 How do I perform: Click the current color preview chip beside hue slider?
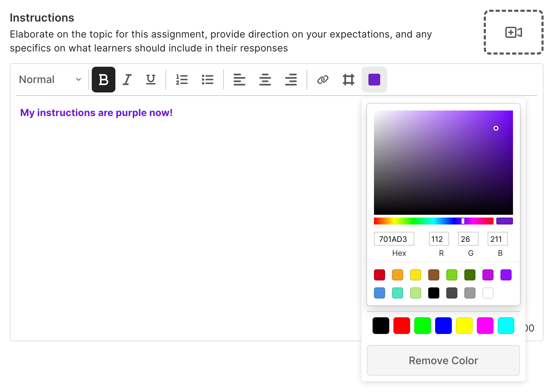tap(505, 221)
